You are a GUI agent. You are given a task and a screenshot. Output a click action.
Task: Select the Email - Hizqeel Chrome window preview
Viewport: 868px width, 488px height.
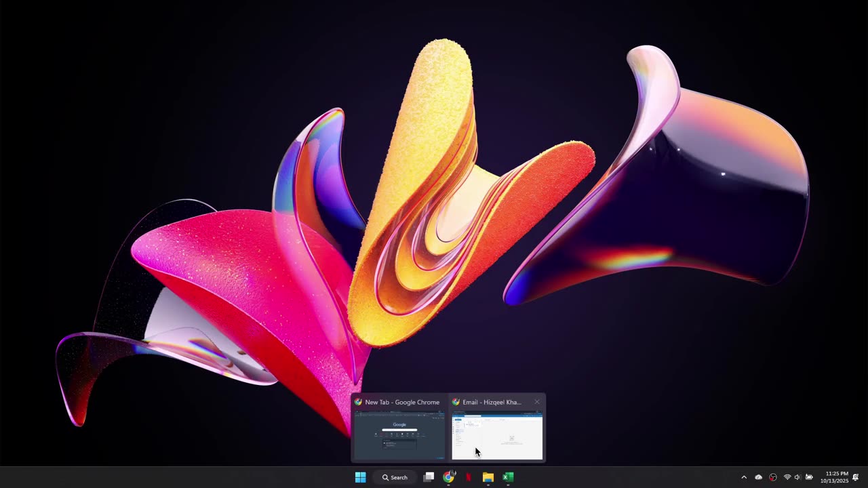click(497, 427)
